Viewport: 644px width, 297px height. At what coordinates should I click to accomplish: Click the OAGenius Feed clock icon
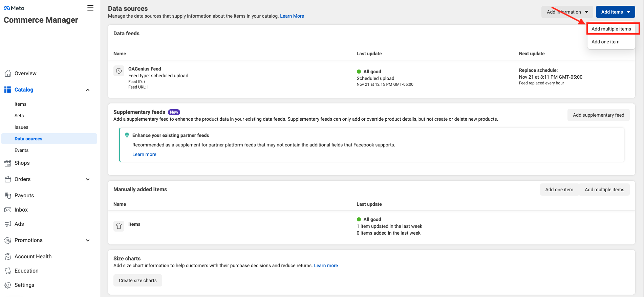click(x=119, y=71)
